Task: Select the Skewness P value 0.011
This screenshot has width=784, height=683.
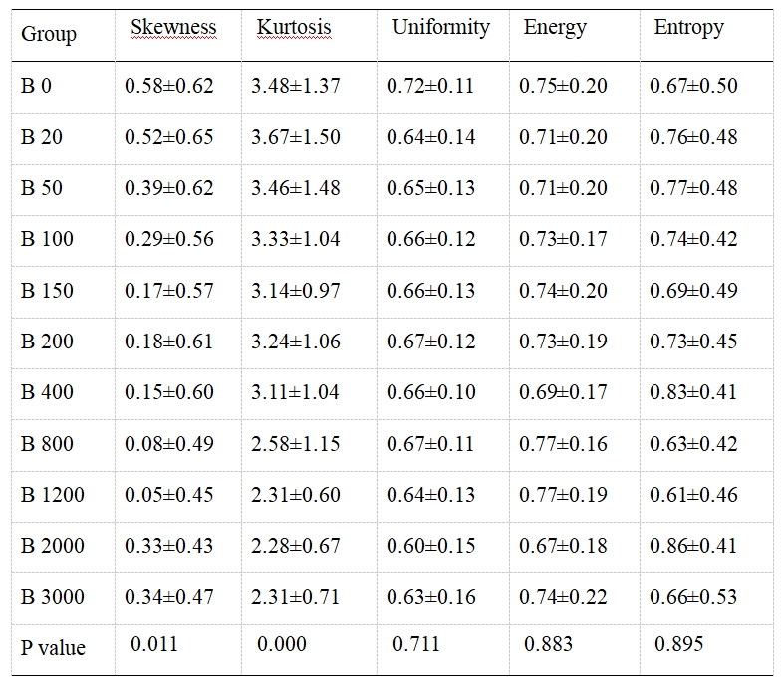Action: click(x=154, y=644)
